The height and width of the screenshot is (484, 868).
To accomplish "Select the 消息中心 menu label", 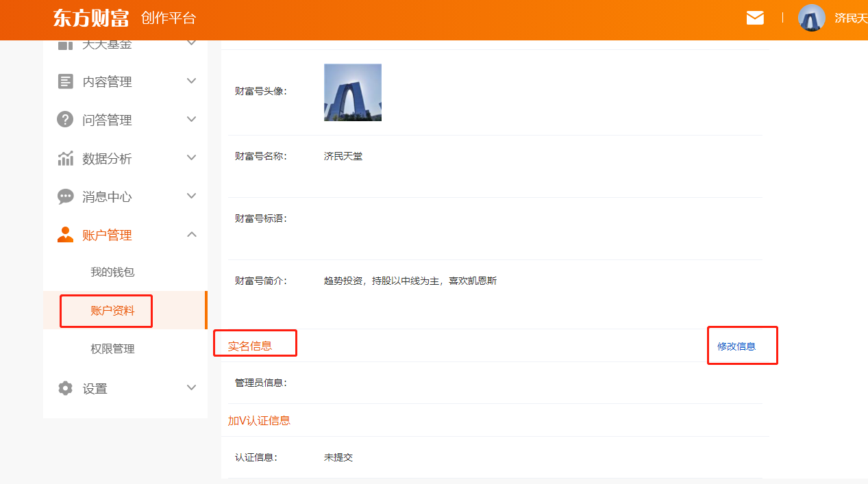I will pos(107,197).
